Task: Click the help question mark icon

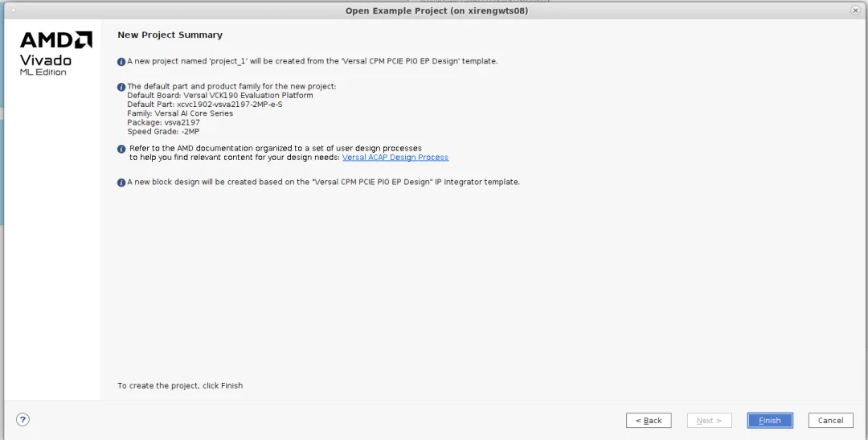Action: tap(23, 420)
